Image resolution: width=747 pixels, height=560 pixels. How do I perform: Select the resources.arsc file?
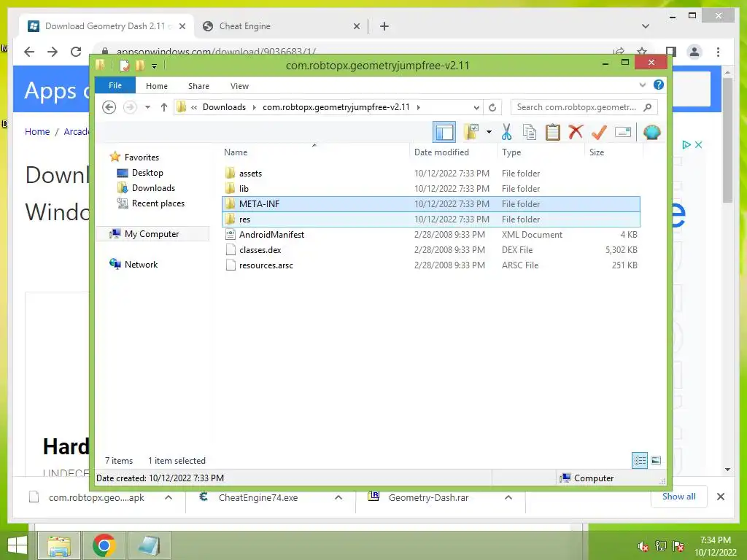click(x=430, y=265)
